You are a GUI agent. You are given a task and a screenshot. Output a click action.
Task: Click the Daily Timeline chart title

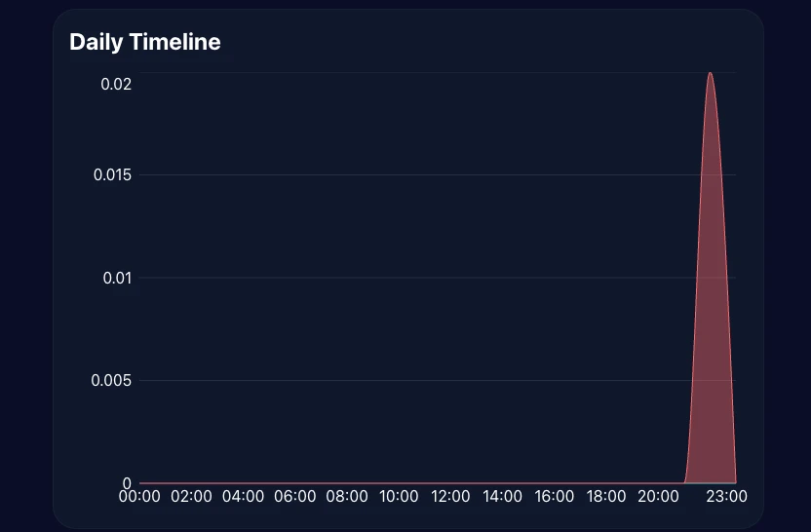[145, 42]
